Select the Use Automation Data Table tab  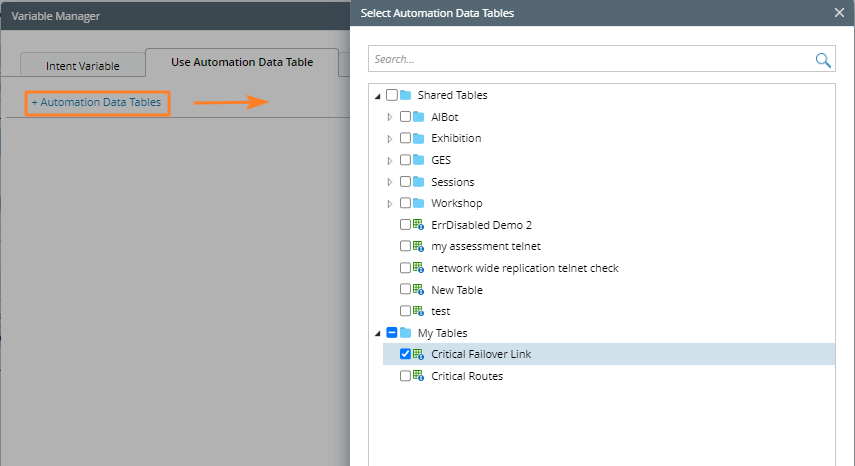pos(242,62)
